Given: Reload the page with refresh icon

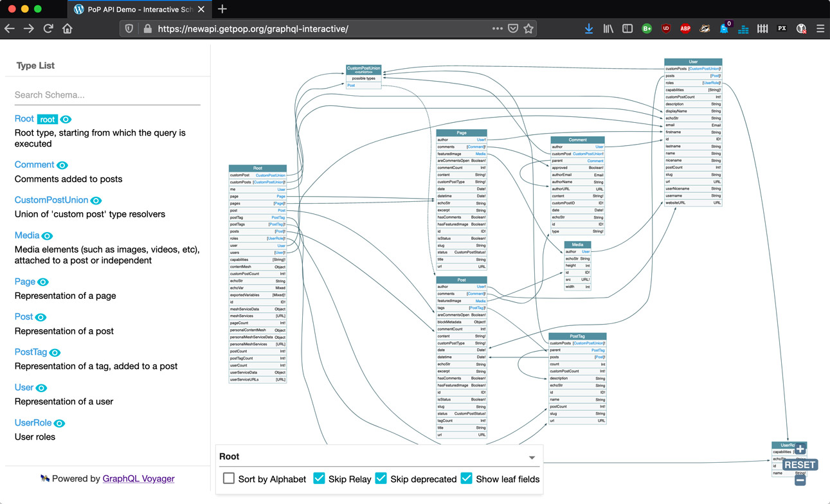Looking at the screenshot, I should 48,29.
